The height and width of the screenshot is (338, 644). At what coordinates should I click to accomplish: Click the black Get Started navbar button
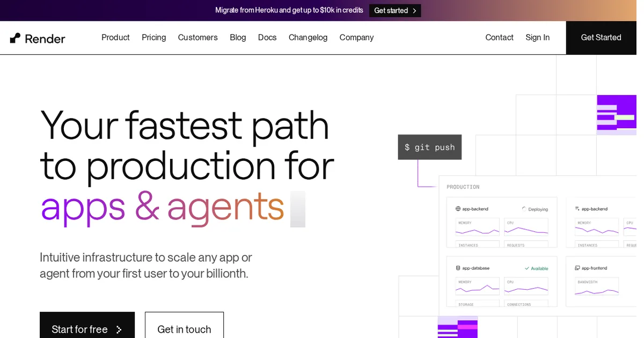[x=601, y=38]
